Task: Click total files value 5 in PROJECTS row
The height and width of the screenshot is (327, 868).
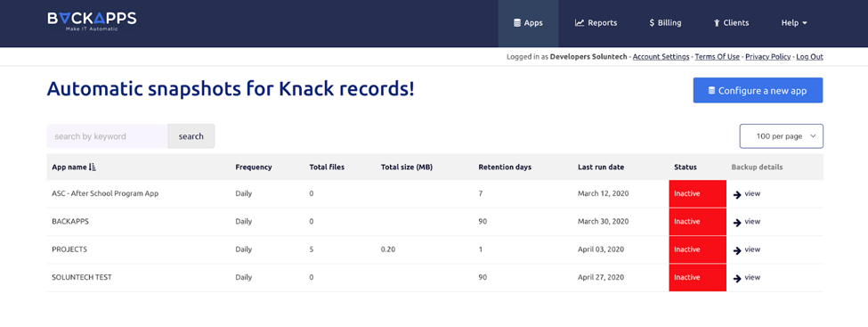Action: tap(312, 250)
